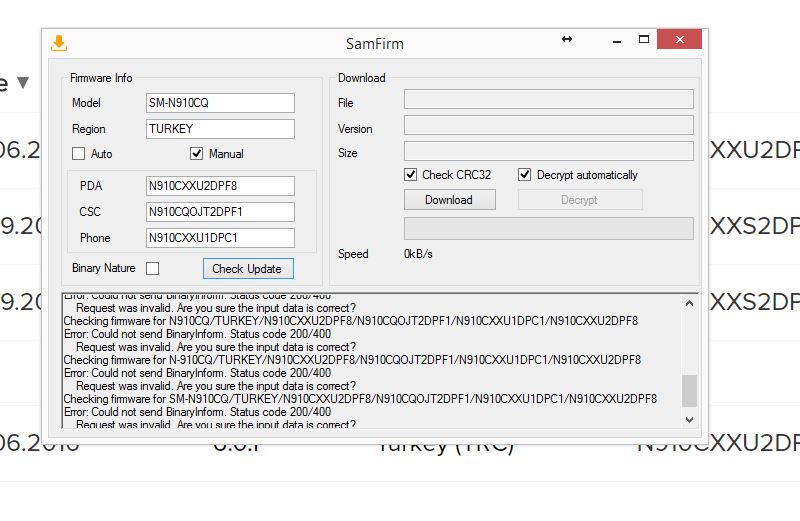Image resolution: width=800 pixels, height=521 pixels.
Task: Click the log scrollbar up arrow
Action: click(x=689, y=303)
